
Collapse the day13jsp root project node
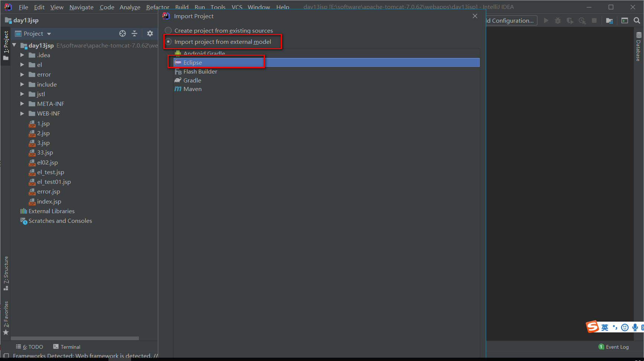14,45
